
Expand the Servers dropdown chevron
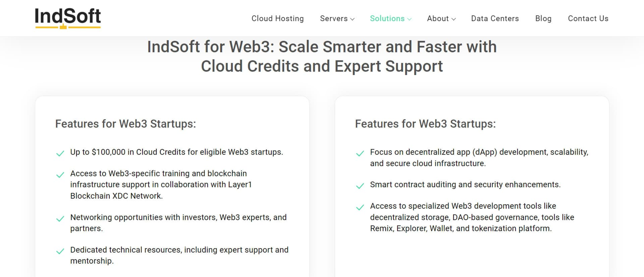coord(352,19)
